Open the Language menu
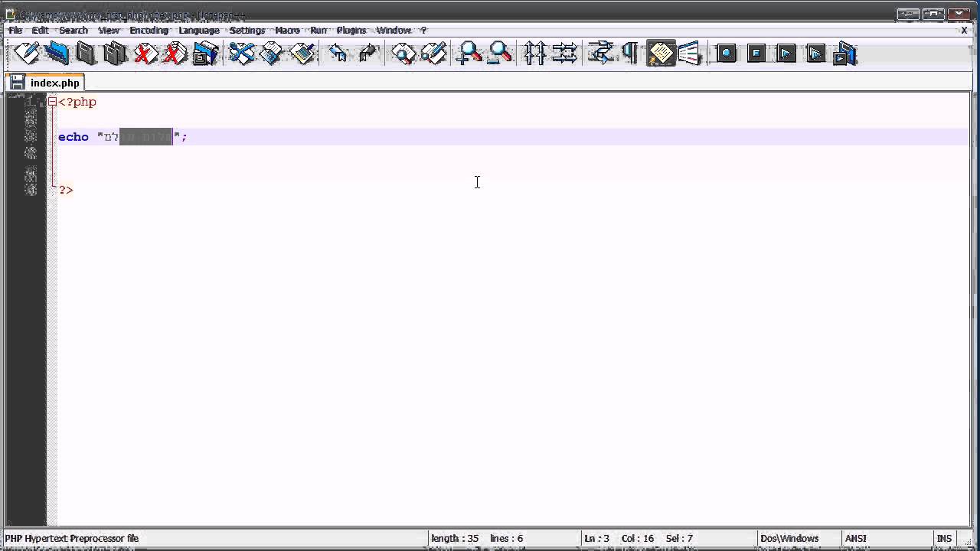The width and height of the screenshot is (980, 551). tap(198, 30)
